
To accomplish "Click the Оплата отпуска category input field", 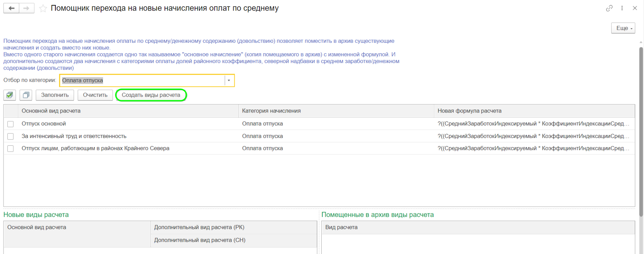I will pos(142,81).
